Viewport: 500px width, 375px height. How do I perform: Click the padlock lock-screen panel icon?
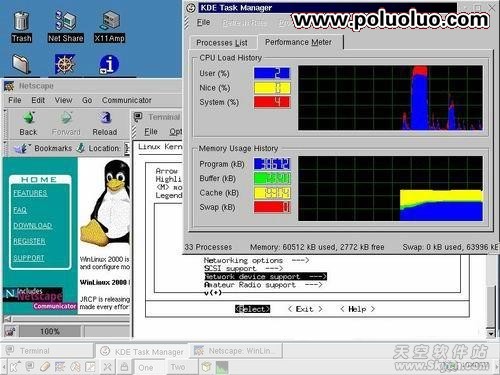coord(124,367)
